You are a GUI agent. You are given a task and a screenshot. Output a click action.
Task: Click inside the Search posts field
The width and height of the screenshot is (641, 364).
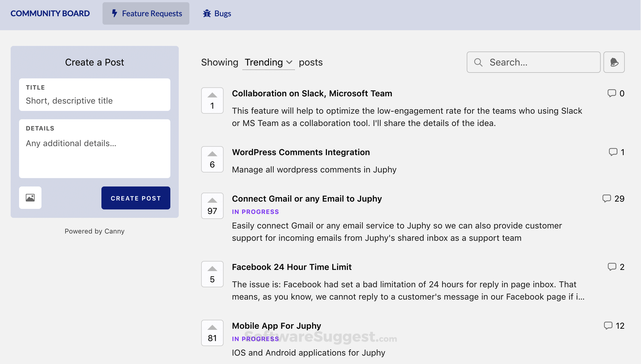pyautogui.click(x=532, y=62)
